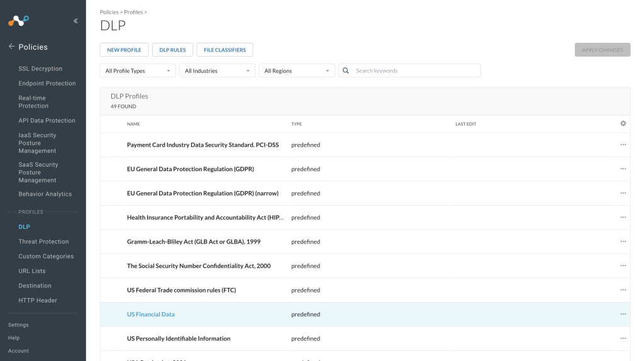
Task: Click the Netskope logo icon
Action: click(x=18, y=21)
